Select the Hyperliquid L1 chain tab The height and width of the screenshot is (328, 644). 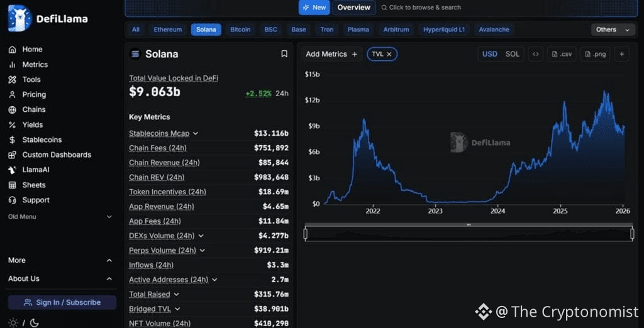(x=444, y=30)
